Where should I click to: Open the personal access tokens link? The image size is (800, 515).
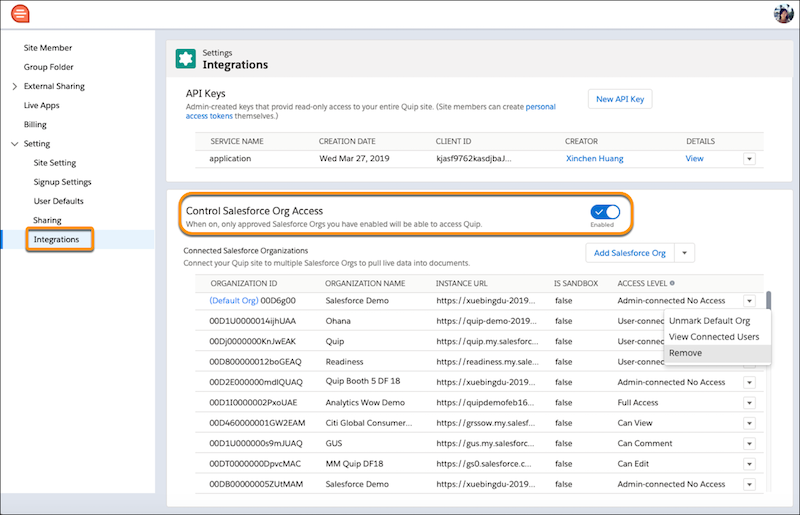tap(370, 111)
